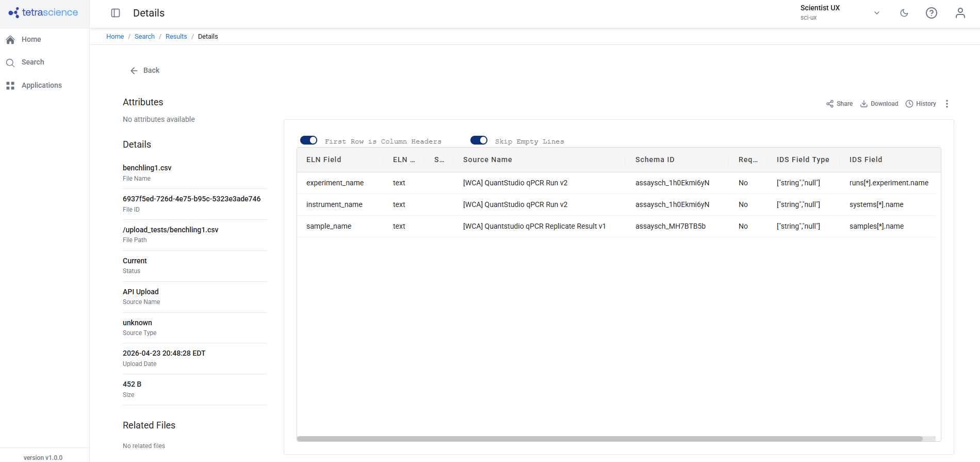Click the Applications grid icon

click(x=10, y=85)
